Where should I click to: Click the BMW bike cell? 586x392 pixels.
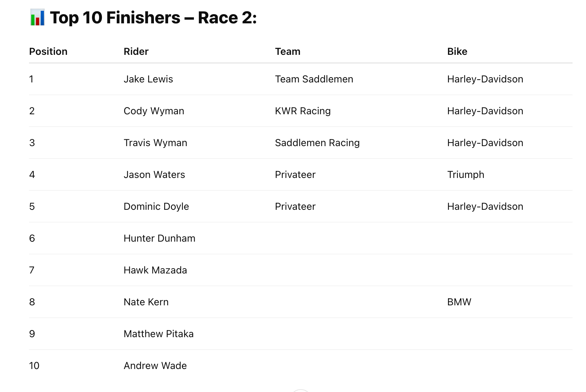[459, 302]
